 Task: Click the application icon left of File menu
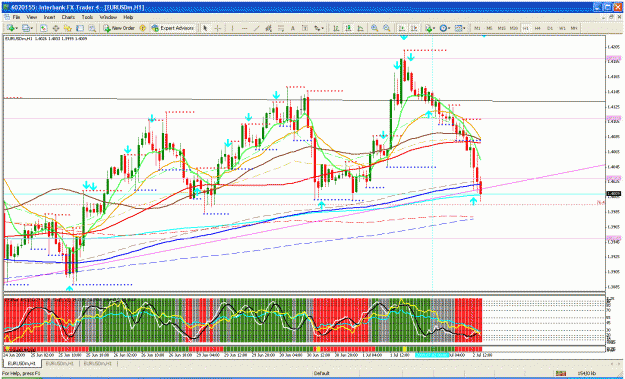[6, 18]
